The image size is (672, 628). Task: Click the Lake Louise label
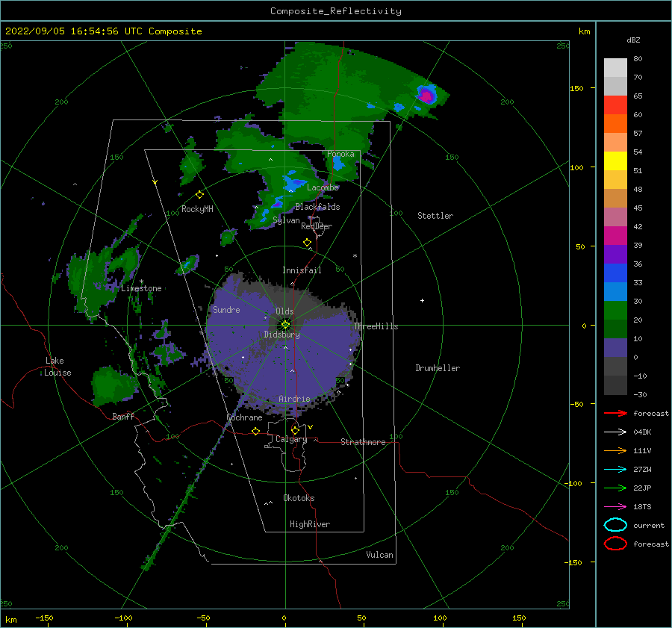click(57, 367)
